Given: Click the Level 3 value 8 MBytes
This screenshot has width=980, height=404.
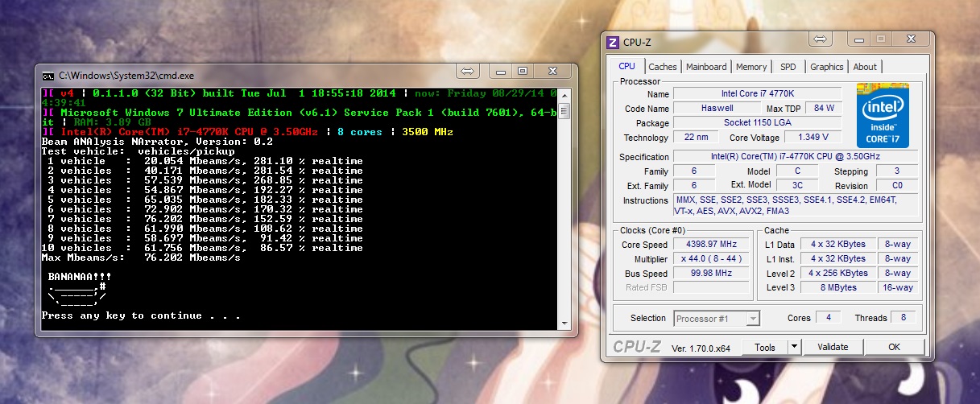Looking at the screenshot, I should (x=838, y=287).
